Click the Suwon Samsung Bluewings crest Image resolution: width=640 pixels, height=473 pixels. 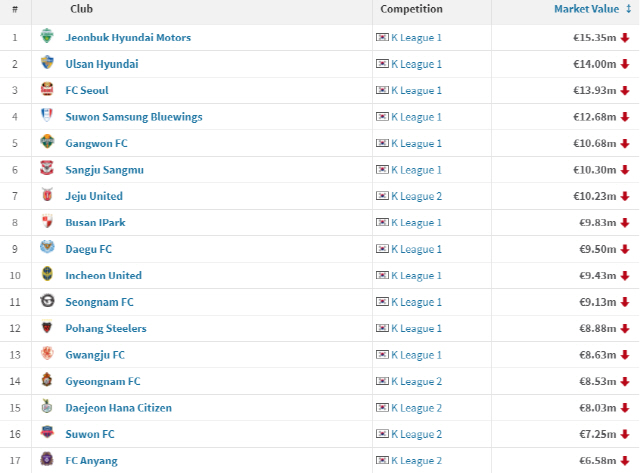(x=47, y=115)
